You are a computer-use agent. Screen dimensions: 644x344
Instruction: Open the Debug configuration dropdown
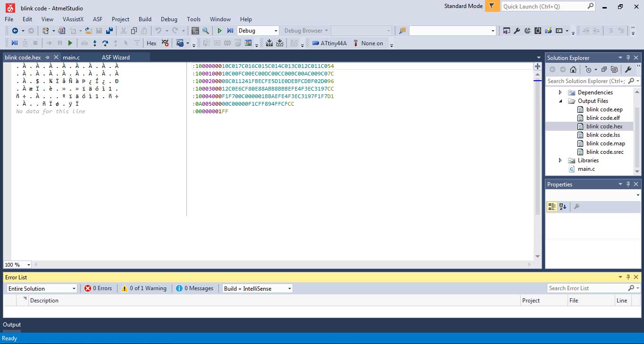coord(276,31)
